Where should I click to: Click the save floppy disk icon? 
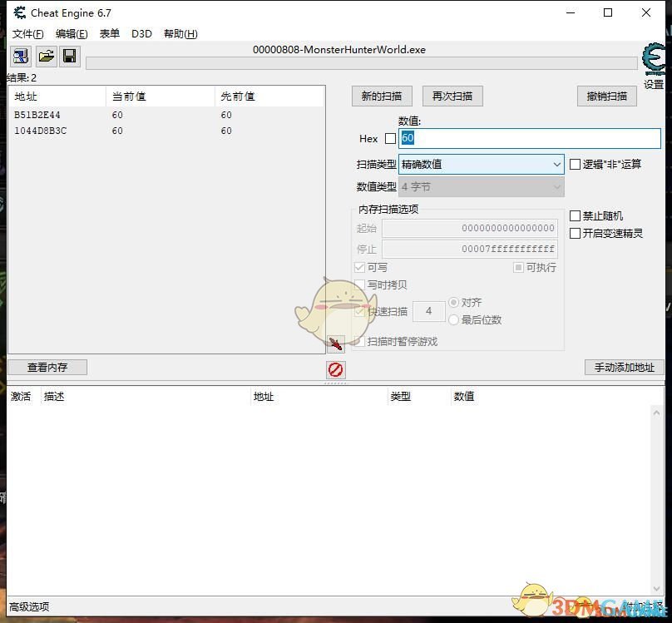pyautogui.click(x=70, y=56)
